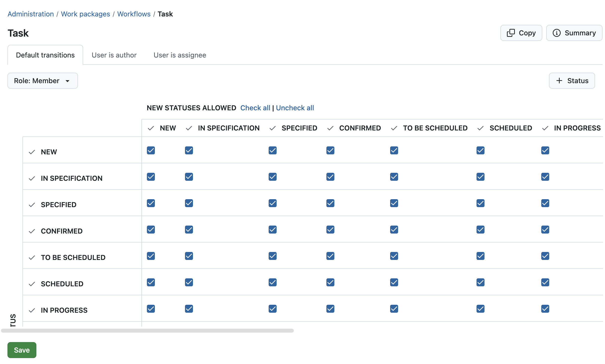This screenshot has width=605, height=364.
Task: Click the checkmark icon beside SPECIFIED column header
Action: coord(272,128)
